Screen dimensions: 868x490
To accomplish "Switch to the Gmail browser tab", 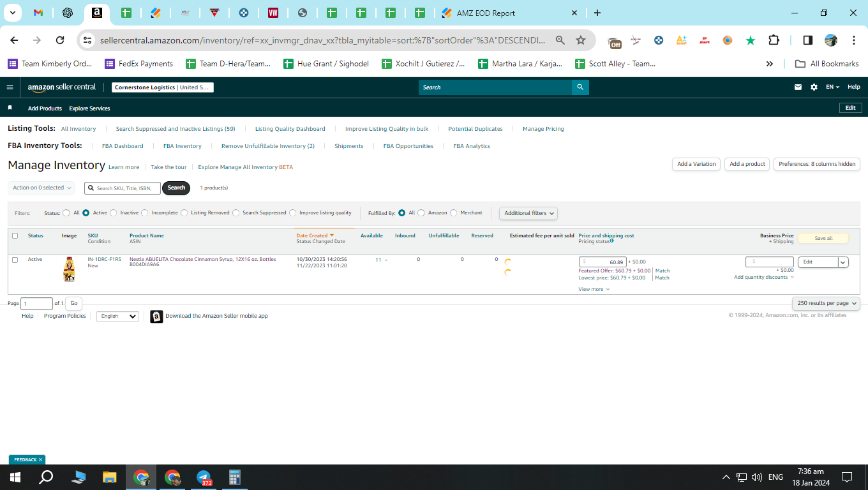I will point(38,13).
